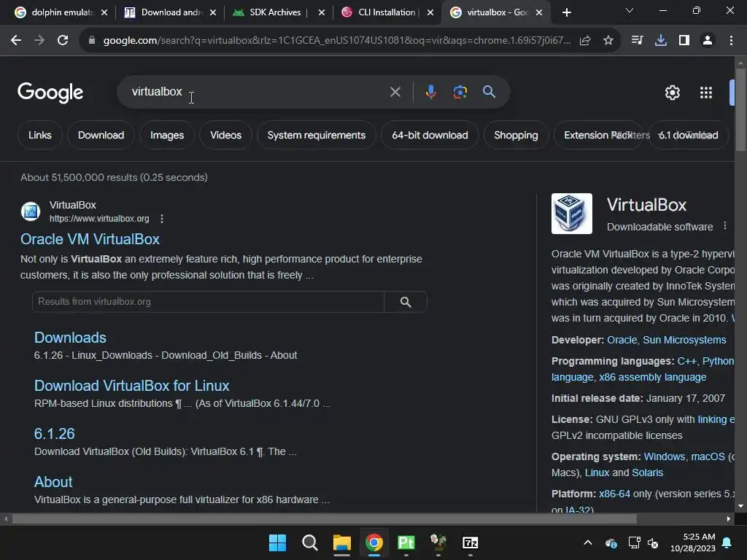
Task: Open the Chrome profile icon
Action: coord(708,41)
